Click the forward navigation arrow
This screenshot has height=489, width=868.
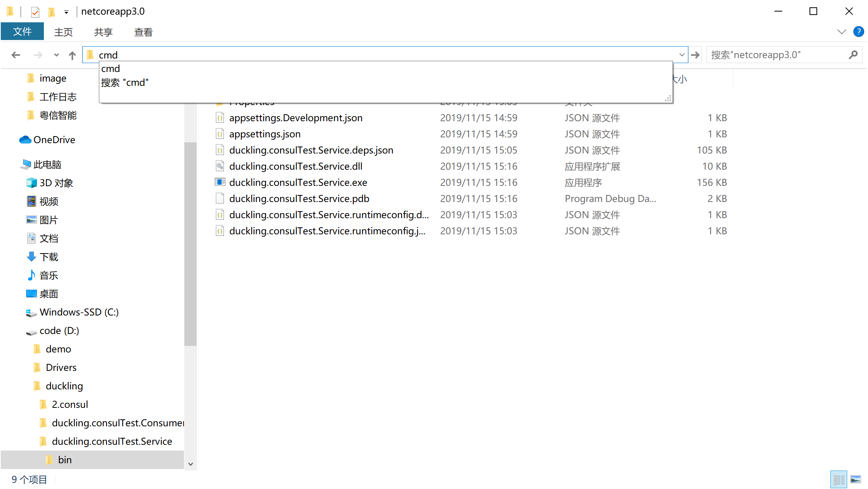tap(38, 55)
